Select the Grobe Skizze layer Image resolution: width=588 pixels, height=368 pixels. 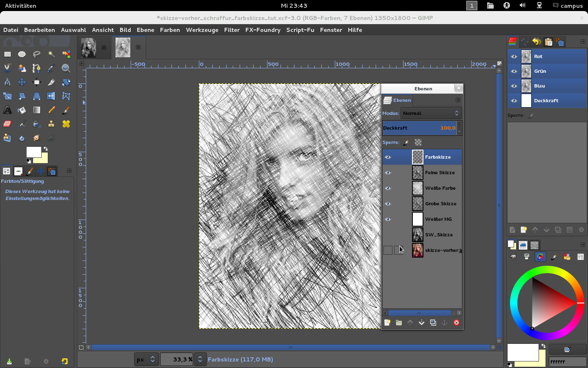tap(440, 204)
